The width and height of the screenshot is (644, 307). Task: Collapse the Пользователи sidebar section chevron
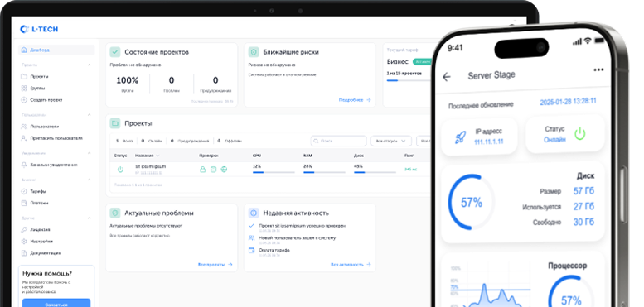click(x=90, y=115)
